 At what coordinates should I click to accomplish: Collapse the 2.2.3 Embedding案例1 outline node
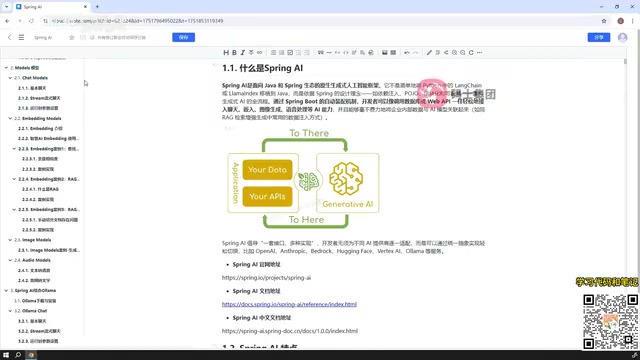coord(14,149)
